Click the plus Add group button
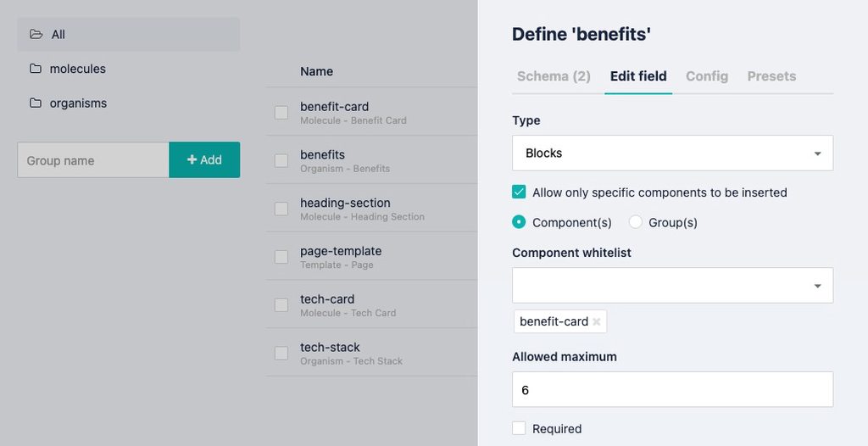Image resolution: width=868 pixels, height=446 pixels. click(x=204, y=159)
